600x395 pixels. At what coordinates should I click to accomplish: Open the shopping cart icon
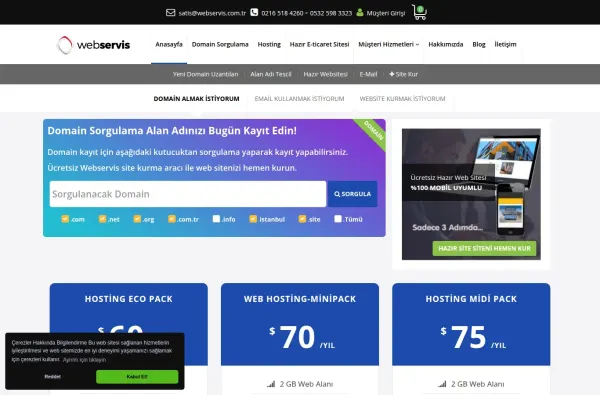[419, 12]
